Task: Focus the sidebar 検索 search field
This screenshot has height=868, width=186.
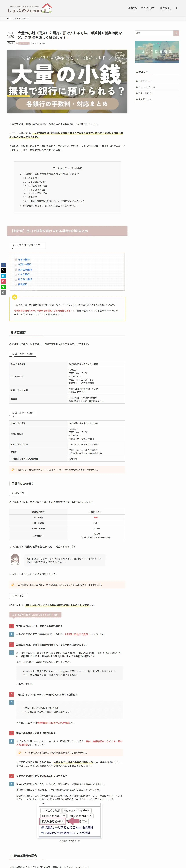Action: coord(154,33)
